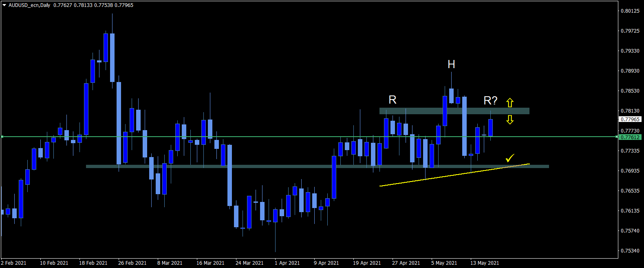Select the yellow down arrow chart object
Image resolution: width=644 pixels, height=268 pixels.
point(510,120)
